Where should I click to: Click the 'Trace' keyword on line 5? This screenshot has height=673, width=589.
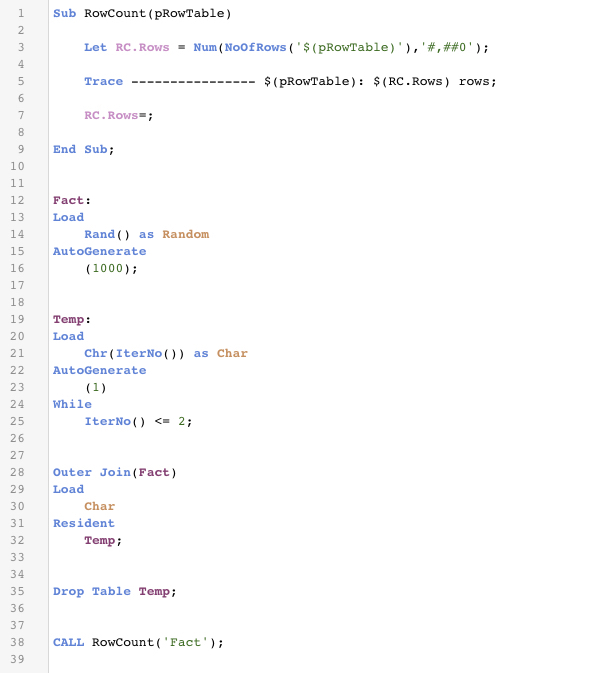103,81
